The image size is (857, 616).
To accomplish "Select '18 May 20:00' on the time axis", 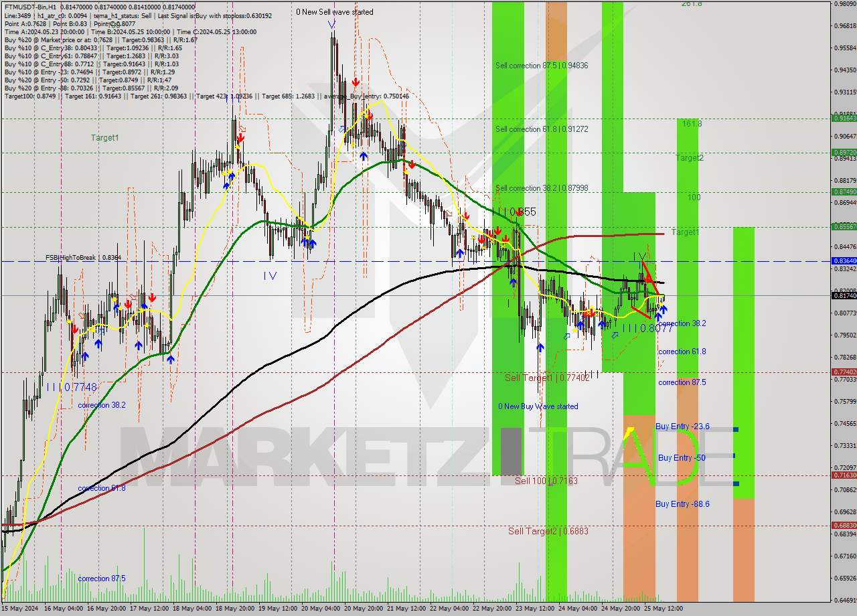I will pyautogui.click(x=236, y=609).
